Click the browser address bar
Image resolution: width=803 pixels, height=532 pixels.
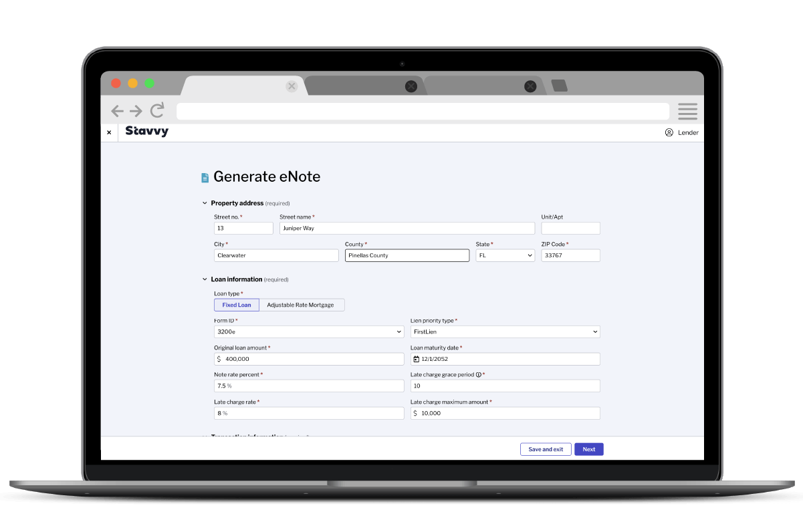click(x=423, y=111)
